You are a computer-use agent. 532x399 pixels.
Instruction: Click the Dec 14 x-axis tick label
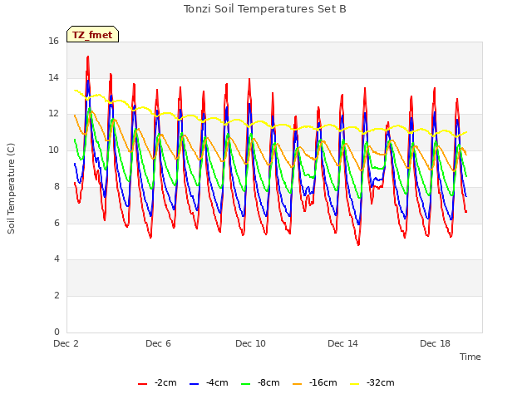[x=342, y=343]
